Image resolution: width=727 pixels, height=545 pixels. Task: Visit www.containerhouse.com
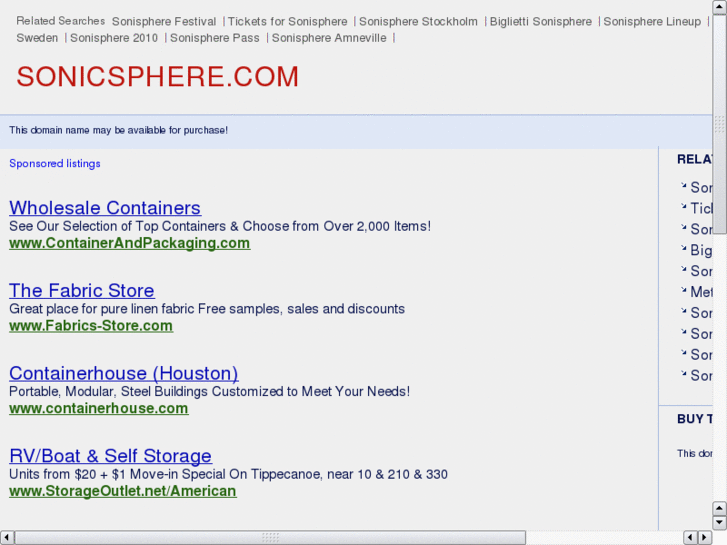99,408
